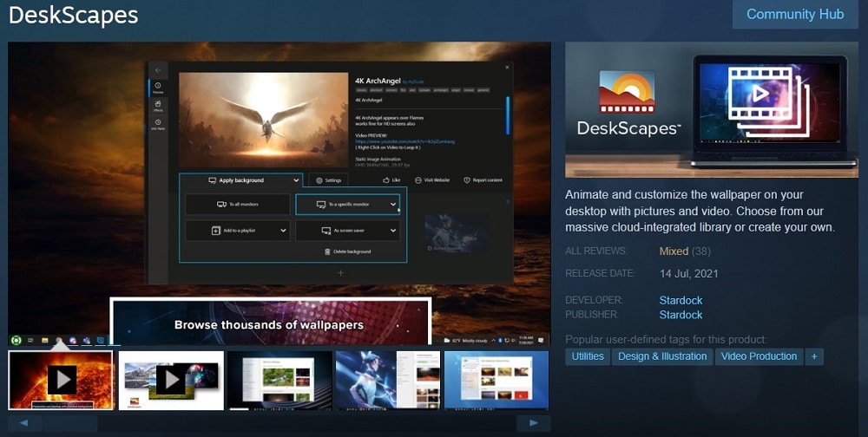The height and width of the screenshot is (437, 868).
Task: Open the Community Hub page
Action: coord(795,15)
